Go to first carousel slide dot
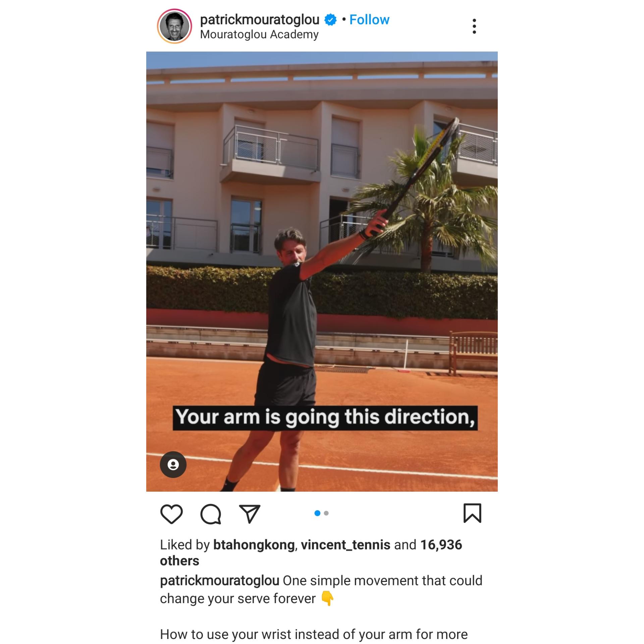644x644 pixels. pyautogui.click(x=317, y=513)
